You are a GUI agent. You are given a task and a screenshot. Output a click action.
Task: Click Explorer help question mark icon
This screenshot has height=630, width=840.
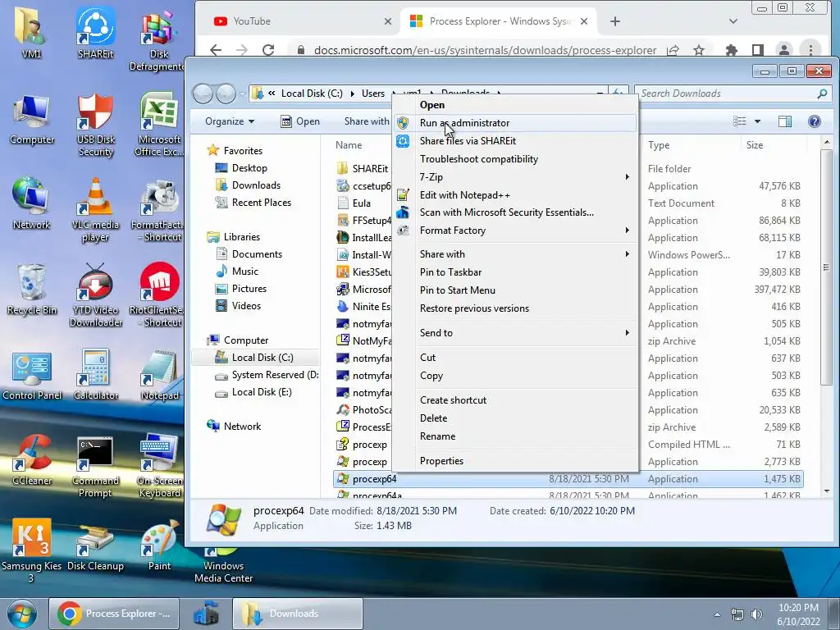coord(815,121)
